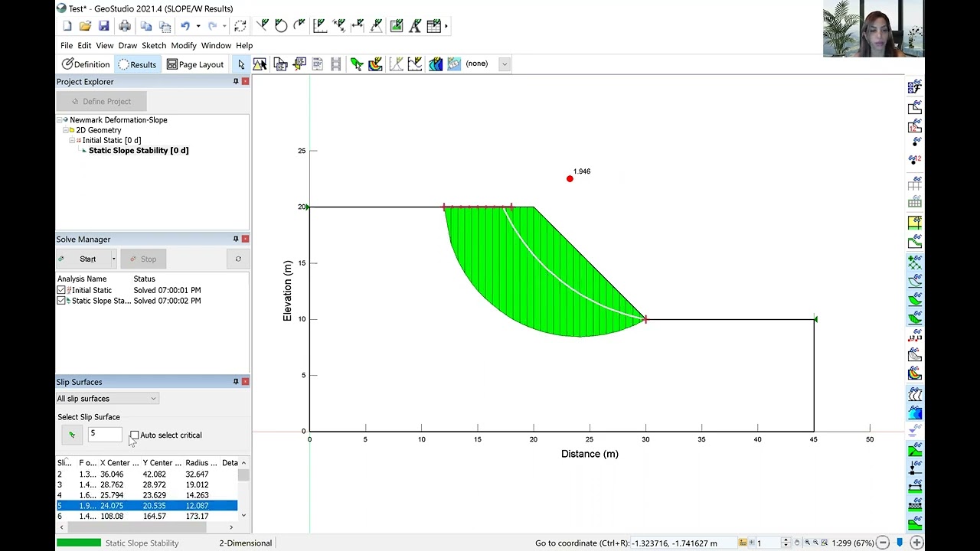Open the View menu
Screen dimensions: 980x551
point(105,45)
